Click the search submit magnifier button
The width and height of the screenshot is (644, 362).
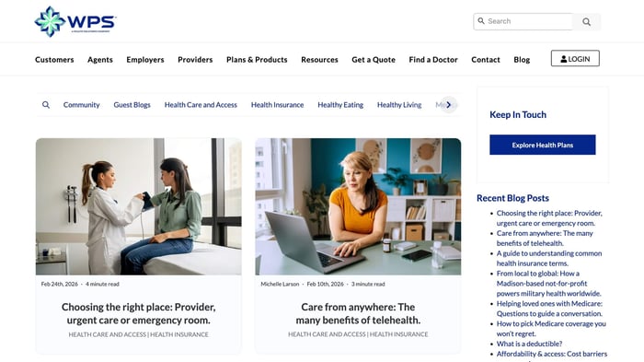[x=587, y=22]
